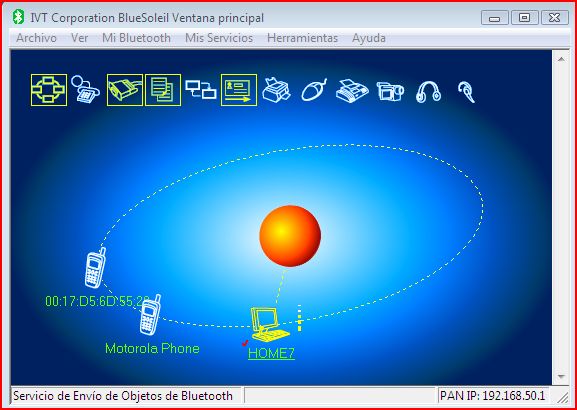
Task: Open the Personal Area Networking service icon
Action: tap(49, 90)
